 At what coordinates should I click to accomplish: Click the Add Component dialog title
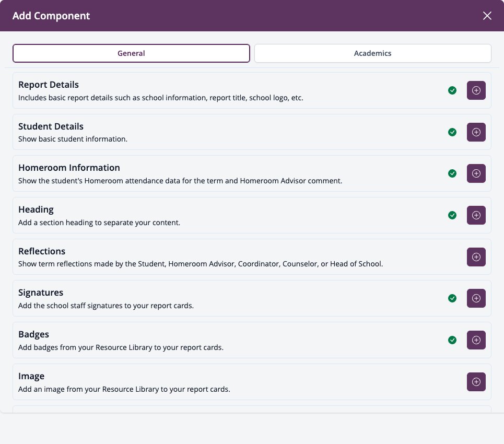tap(51, 16)
